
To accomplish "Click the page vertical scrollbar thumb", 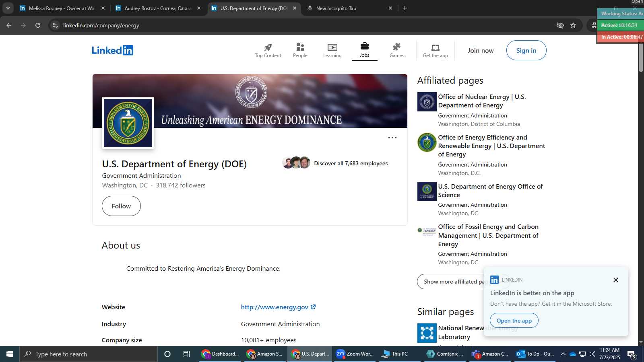I will (x=641, y=56).
